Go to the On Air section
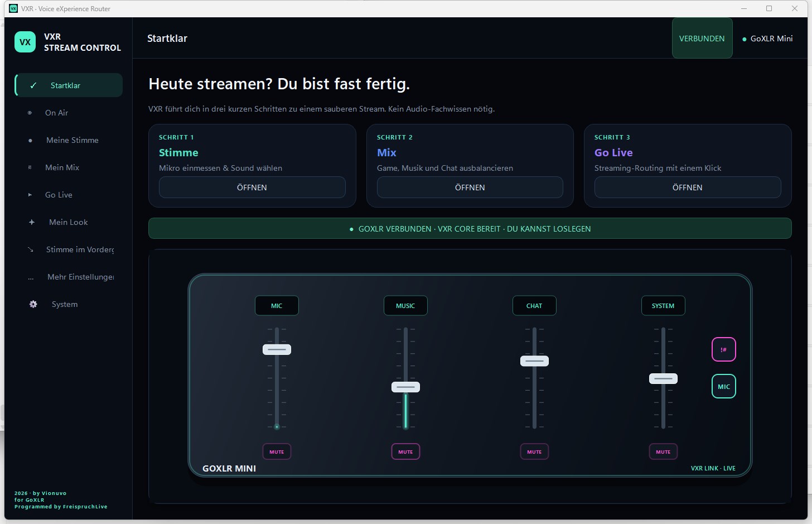 69,113
